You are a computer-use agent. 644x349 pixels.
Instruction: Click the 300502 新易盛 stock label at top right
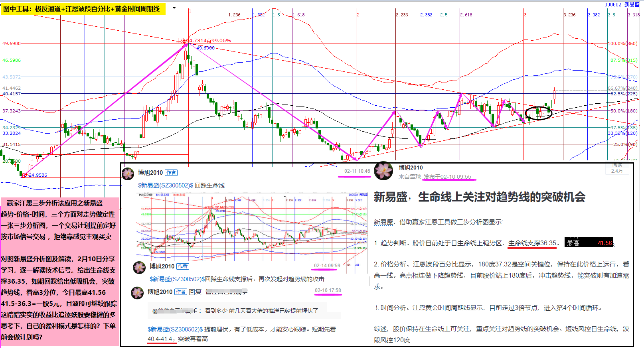(x=622, y=4)
